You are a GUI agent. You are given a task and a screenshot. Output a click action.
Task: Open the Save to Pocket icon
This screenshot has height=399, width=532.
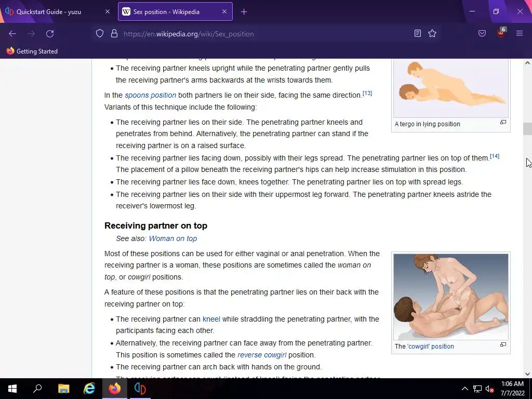click(x=482, y=34)
